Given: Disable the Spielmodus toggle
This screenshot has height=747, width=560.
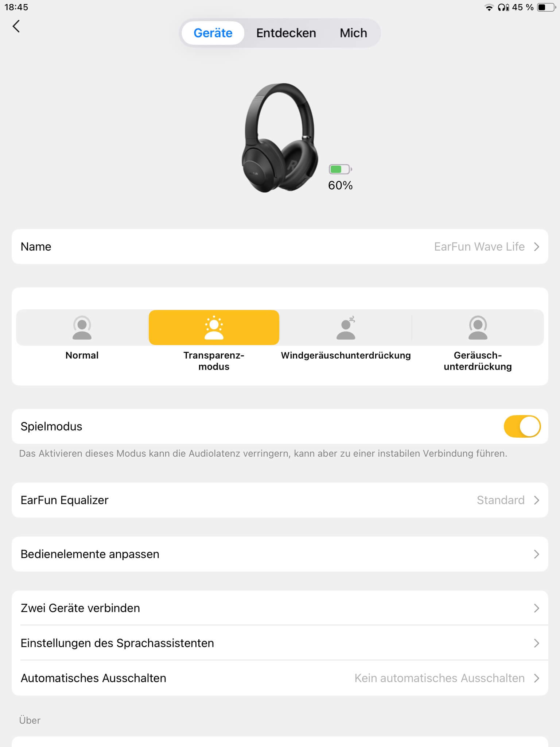Looking at the screenshot, I should 522,426.
